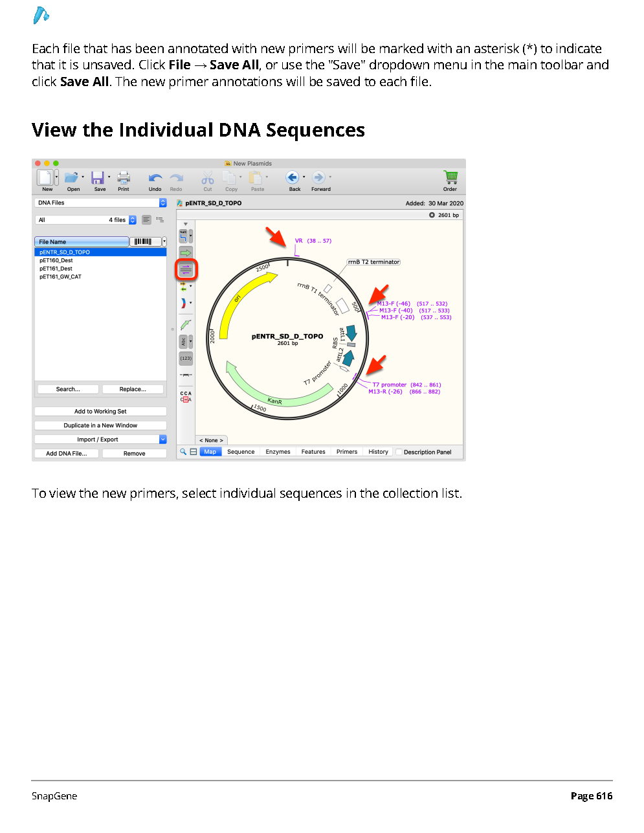Click the split view icon in bottom bar

click(x=193, y=452)
